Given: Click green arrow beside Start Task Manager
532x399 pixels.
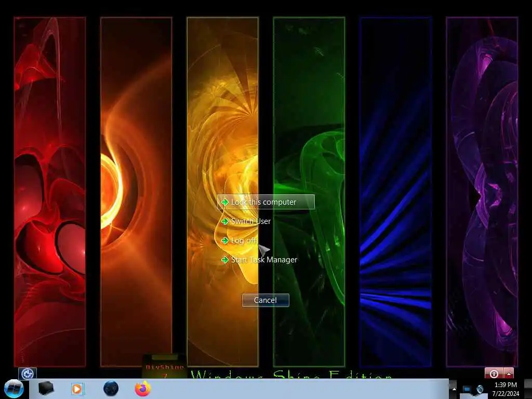Looking at the screenshot, I should click(x=224, y=260).
